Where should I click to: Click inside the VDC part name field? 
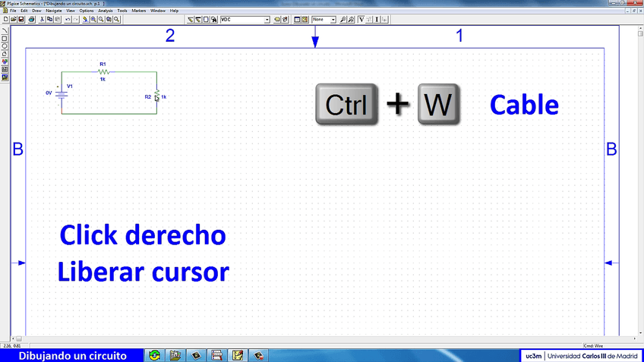tap(242, 20)
